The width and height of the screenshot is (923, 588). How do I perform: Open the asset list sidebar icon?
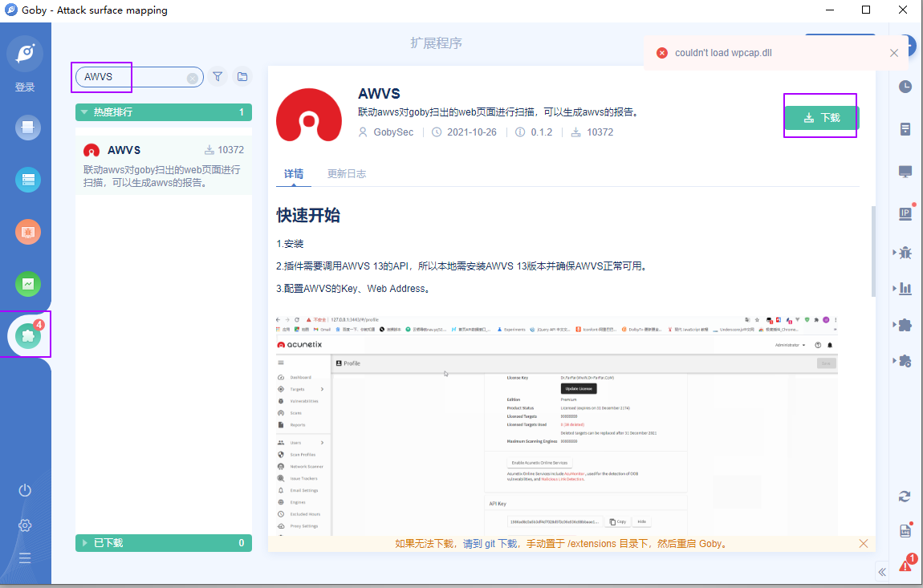point(27,180)
